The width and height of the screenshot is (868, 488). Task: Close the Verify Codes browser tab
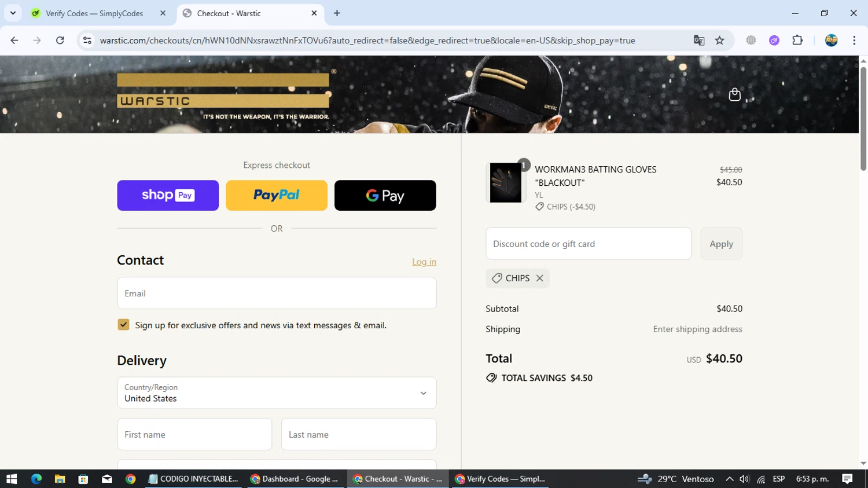163,13
